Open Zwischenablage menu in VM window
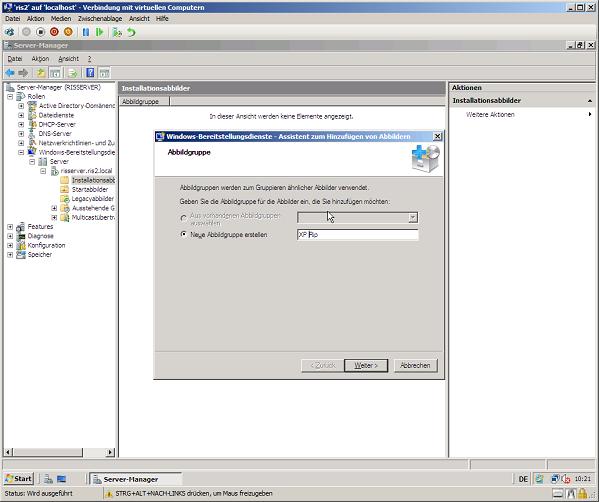 (100, 18)
